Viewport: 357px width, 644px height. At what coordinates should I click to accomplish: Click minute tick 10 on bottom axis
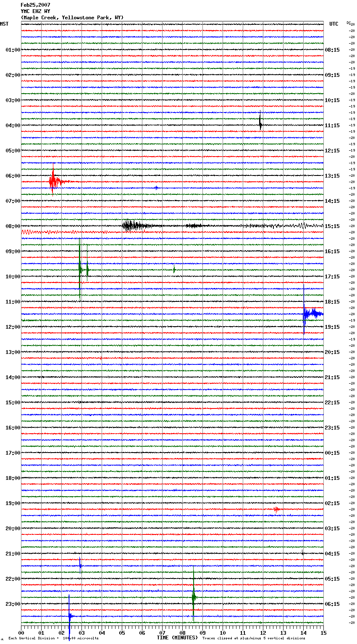pos(223,633)
